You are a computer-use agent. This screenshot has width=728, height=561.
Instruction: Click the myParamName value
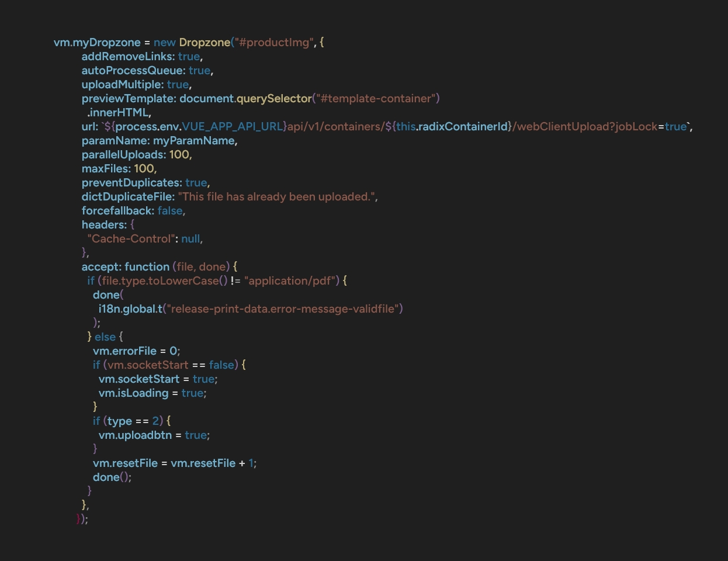click(194, 141)
